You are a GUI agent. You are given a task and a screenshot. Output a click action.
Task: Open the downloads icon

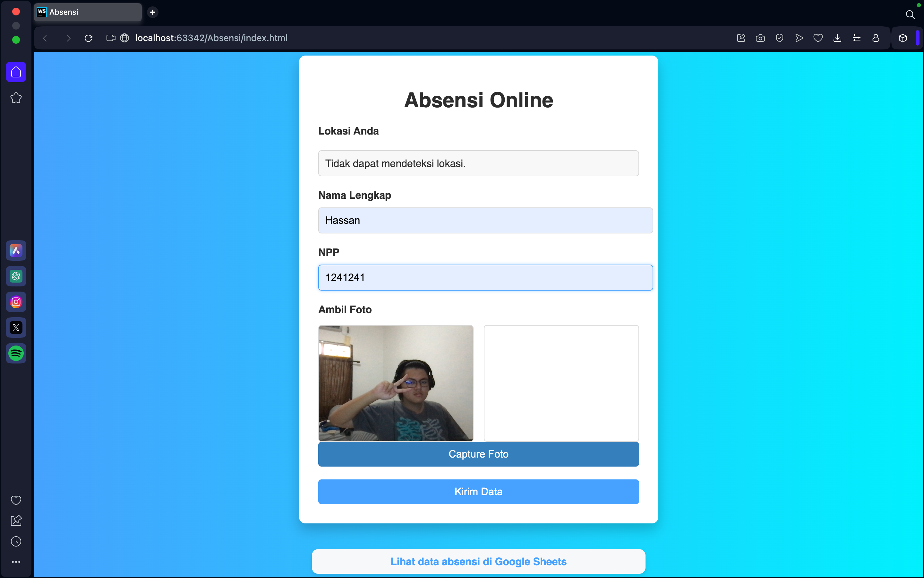coord(837,38)
